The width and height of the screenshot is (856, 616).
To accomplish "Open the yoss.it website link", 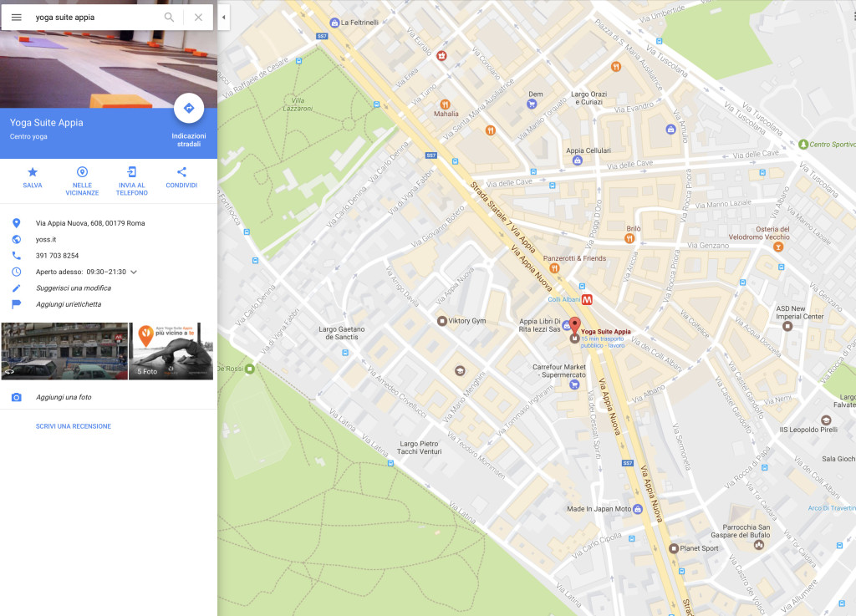I will pyautogui.click(x=46, y=239).
